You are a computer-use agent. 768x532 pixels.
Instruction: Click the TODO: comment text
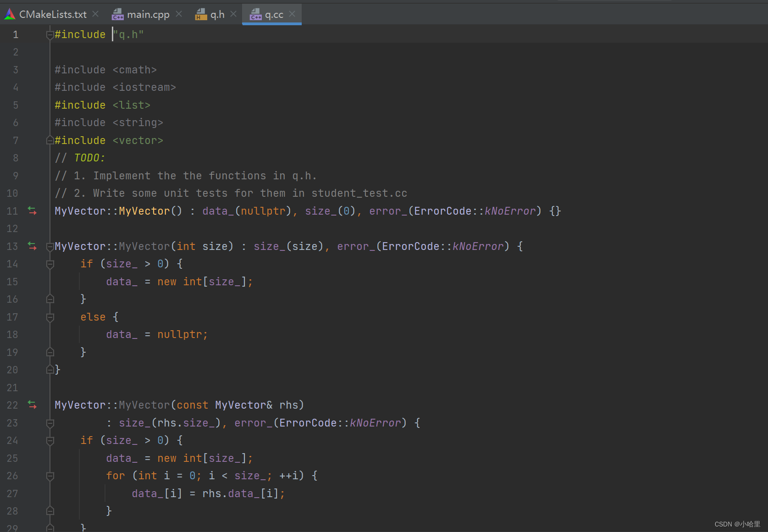pos(89,158)
